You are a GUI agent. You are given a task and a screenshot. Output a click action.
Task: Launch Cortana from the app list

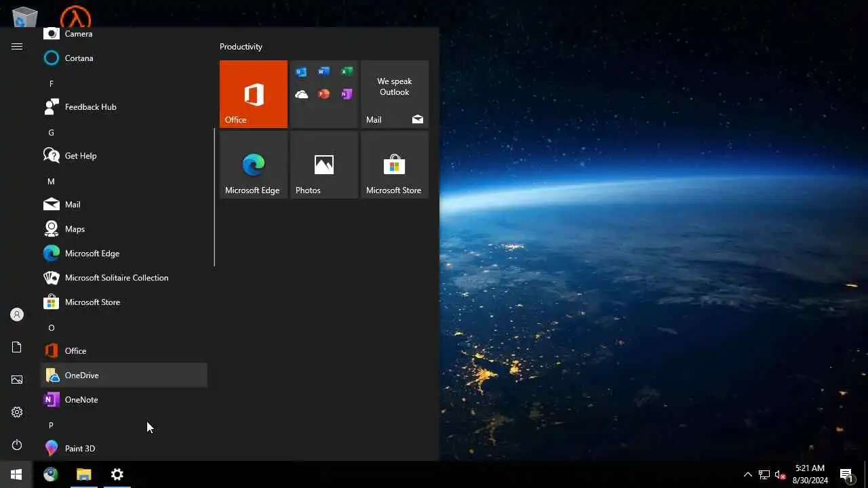pos(124,58)
